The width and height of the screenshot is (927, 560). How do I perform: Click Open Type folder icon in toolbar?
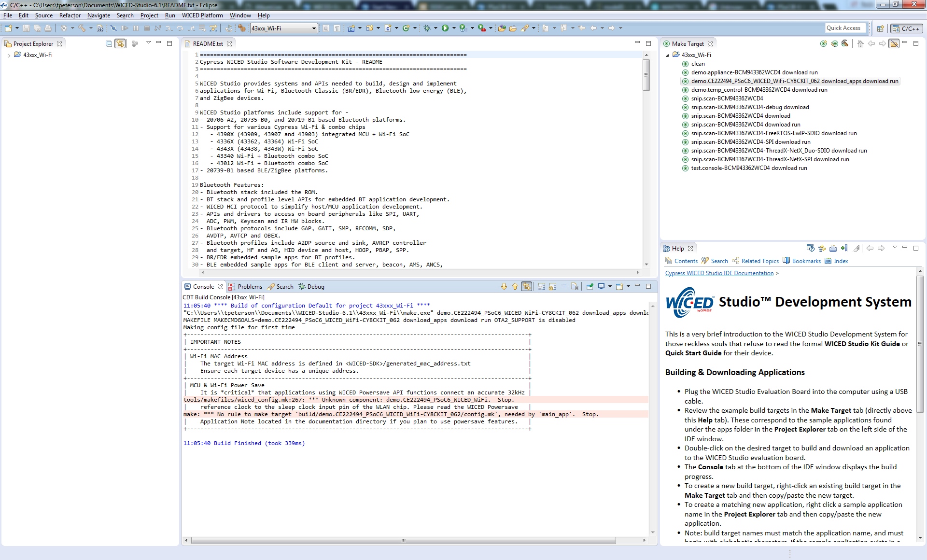click(x=502, y=28)
